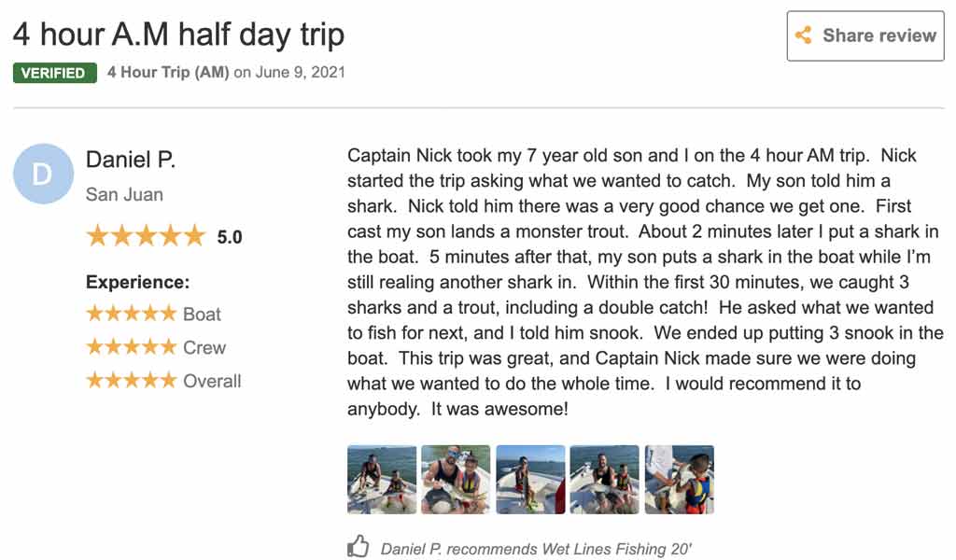Select the reviewer name Daniel P.

click(x=131, y=160)
